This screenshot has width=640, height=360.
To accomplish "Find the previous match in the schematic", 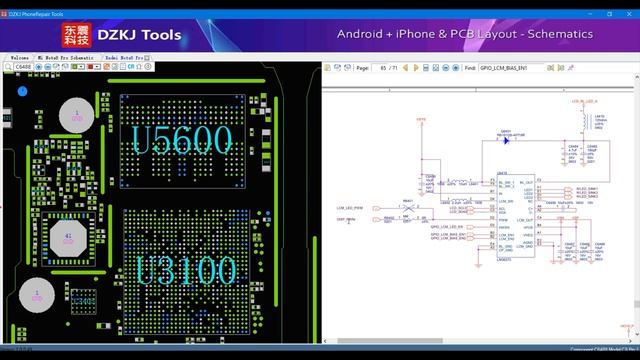I will coord(551,68).
